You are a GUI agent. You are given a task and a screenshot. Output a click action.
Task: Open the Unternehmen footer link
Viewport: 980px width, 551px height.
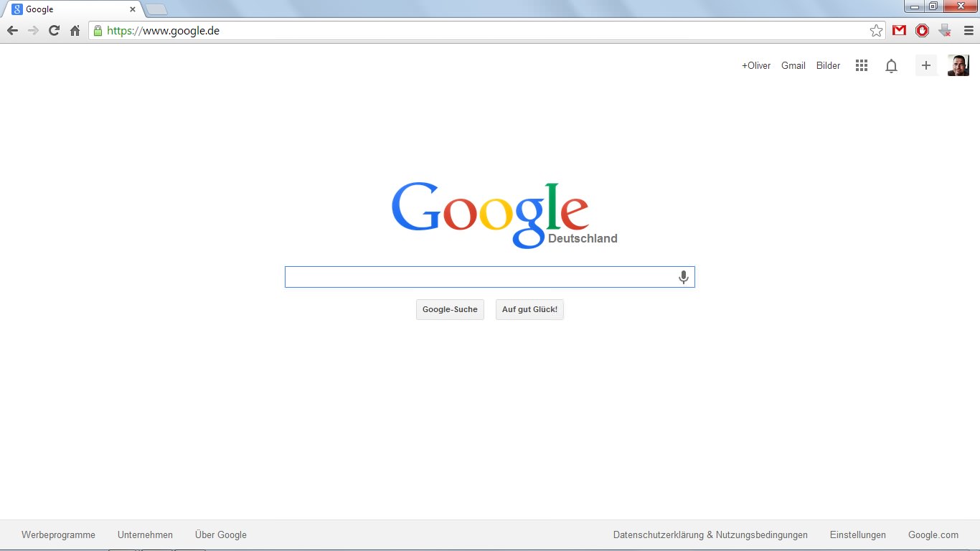(x=145, y=534)
